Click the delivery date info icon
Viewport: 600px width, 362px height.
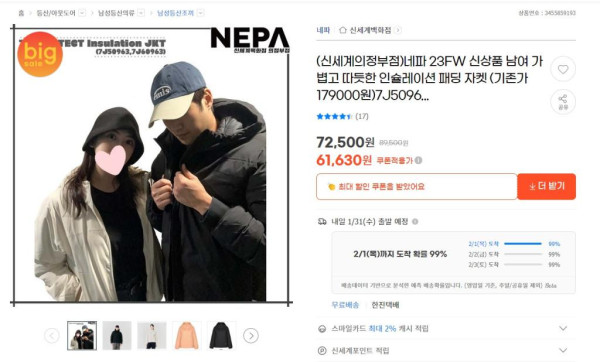click(415, 222)
